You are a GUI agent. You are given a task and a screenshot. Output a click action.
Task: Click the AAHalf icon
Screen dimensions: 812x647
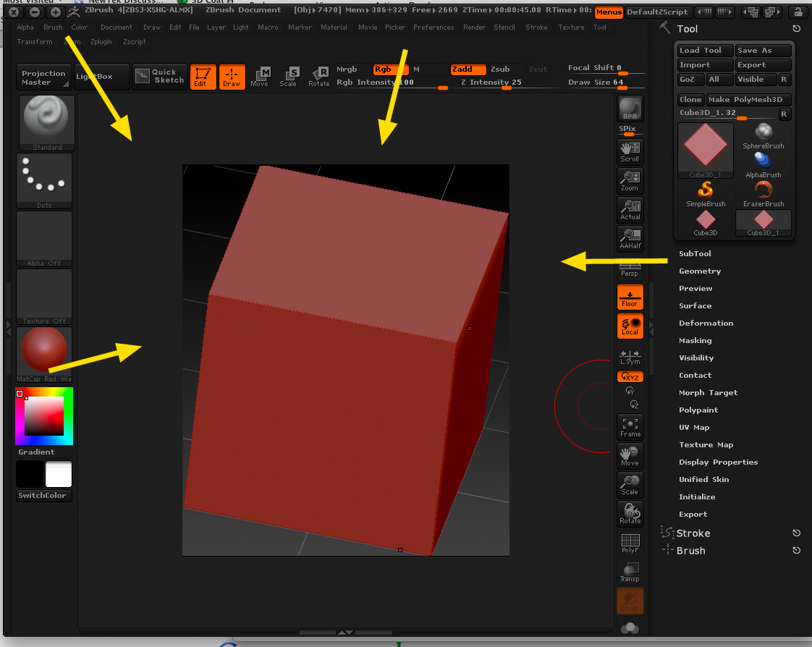630,239
